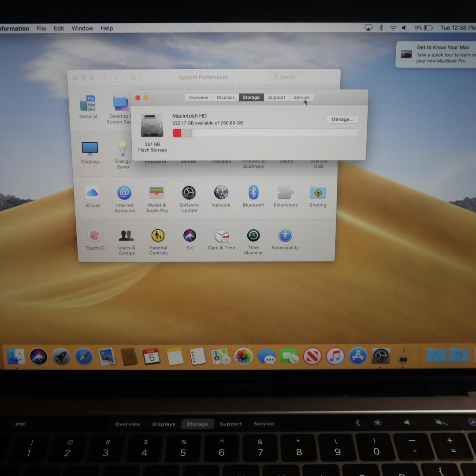
Task: Open FaceTime from the Dock
Action: point(289,357)
